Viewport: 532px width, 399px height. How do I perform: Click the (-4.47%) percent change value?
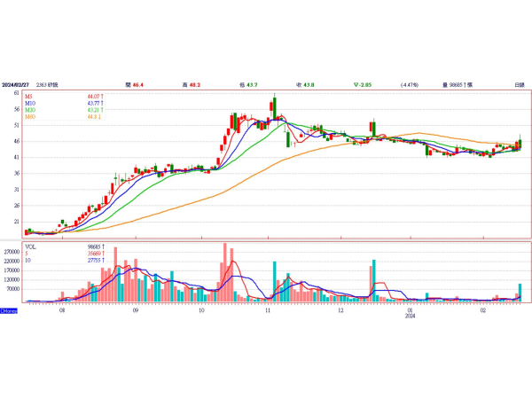click(x=409, y=84)
